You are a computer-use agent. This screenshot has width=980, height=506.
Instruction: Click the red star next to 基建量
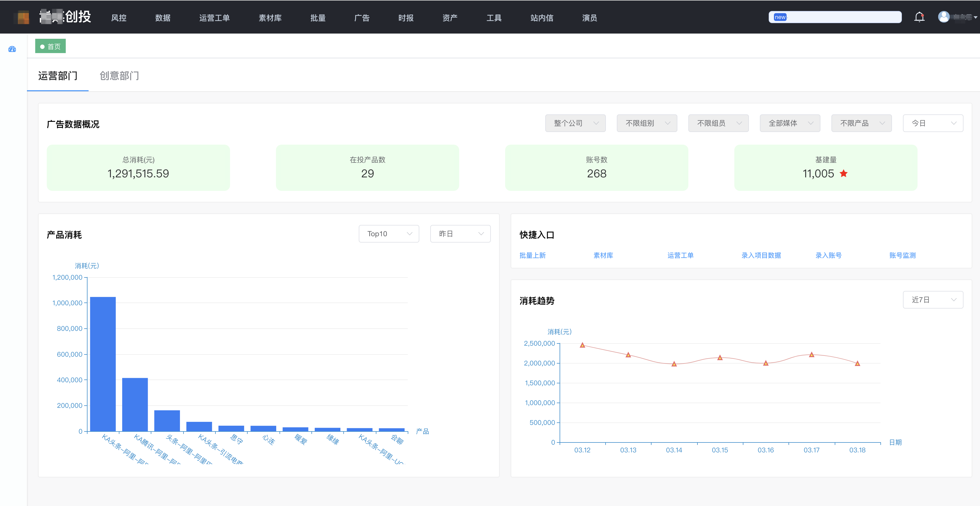coord(844,173)
